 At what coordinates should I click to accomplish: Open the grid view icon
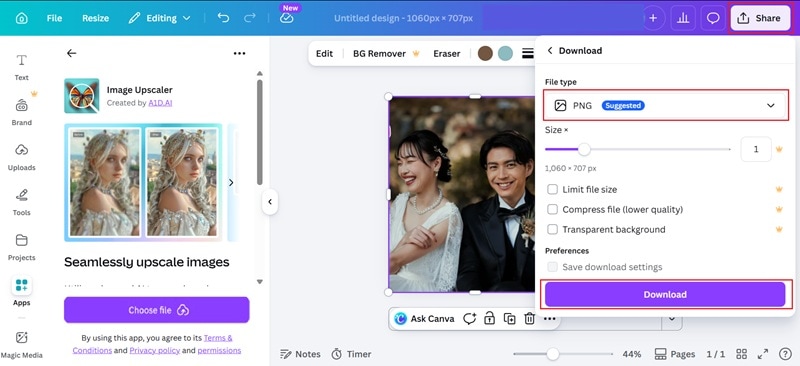(741, 354)
